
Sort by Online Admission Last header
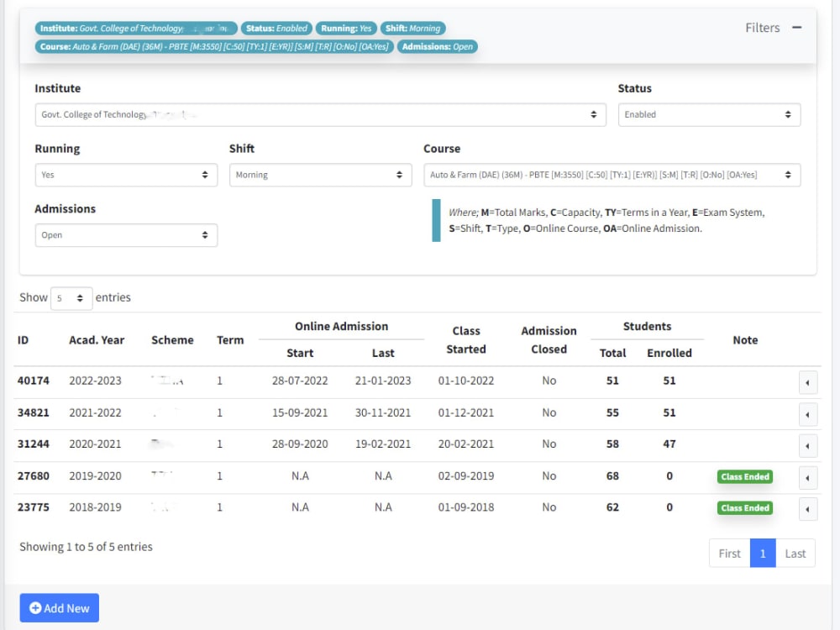[383, 353]
